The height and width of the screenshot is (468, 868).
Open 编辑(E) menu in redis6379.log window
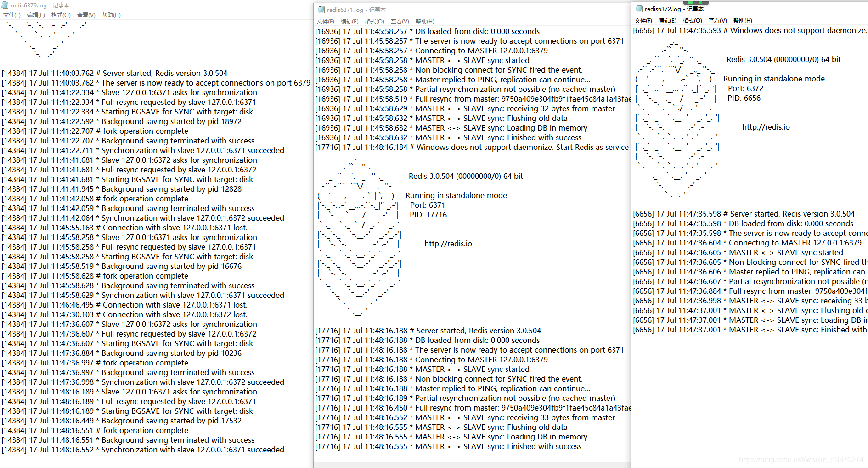[36, 15]
